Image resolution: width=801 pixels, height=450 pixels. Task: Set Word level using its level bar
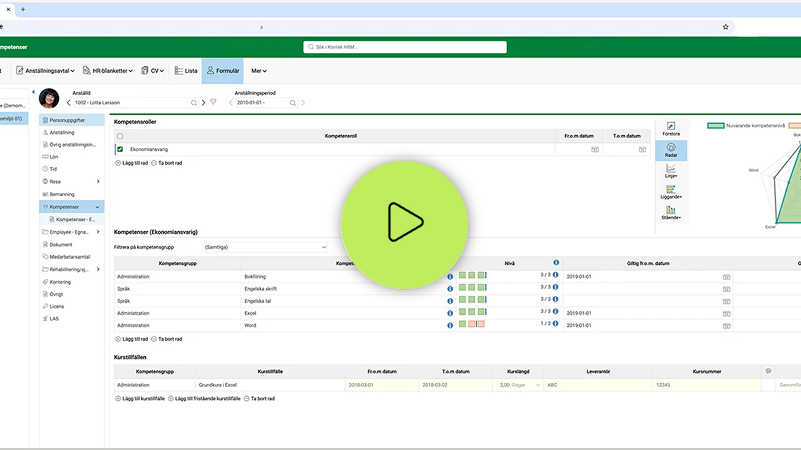[x=471, y=324]
